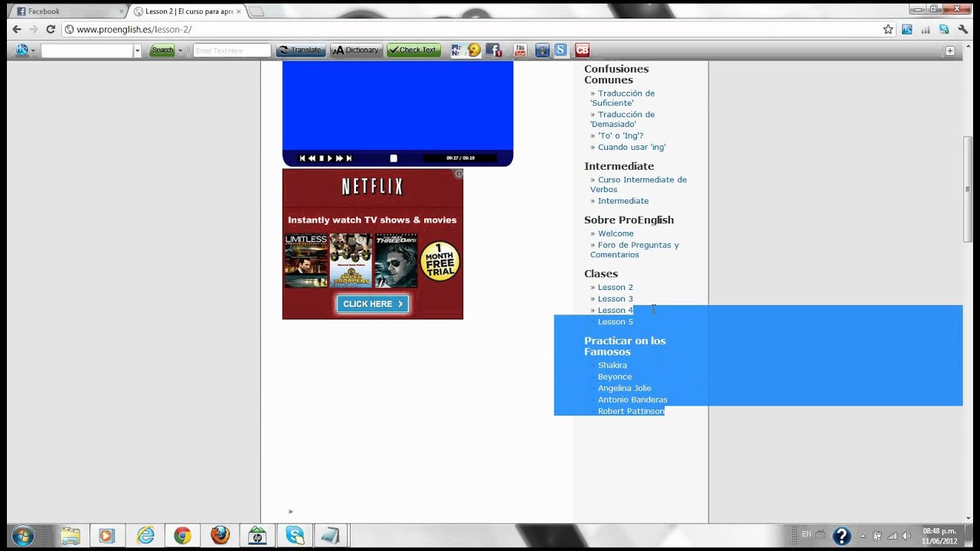
Task: Stop the video with the stop button
Action: click(321, 158)
